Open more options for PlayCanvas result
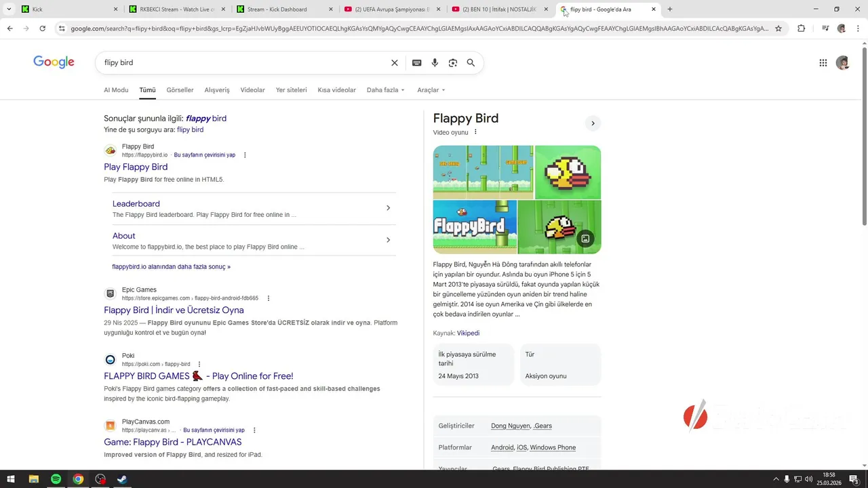The height and width of the screenshot is (488, 868). (x=254, y=430)
